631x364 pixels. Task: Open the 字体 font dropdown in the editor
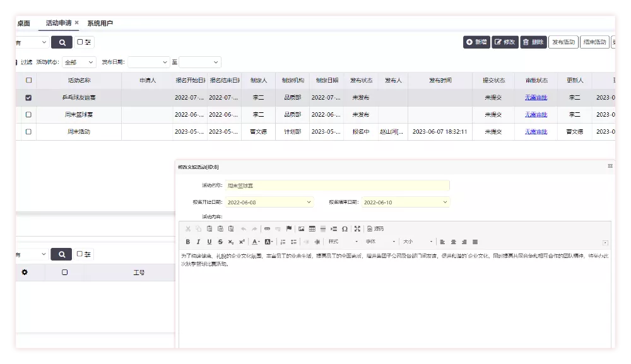pyautogui.click(x=380, y=242)
